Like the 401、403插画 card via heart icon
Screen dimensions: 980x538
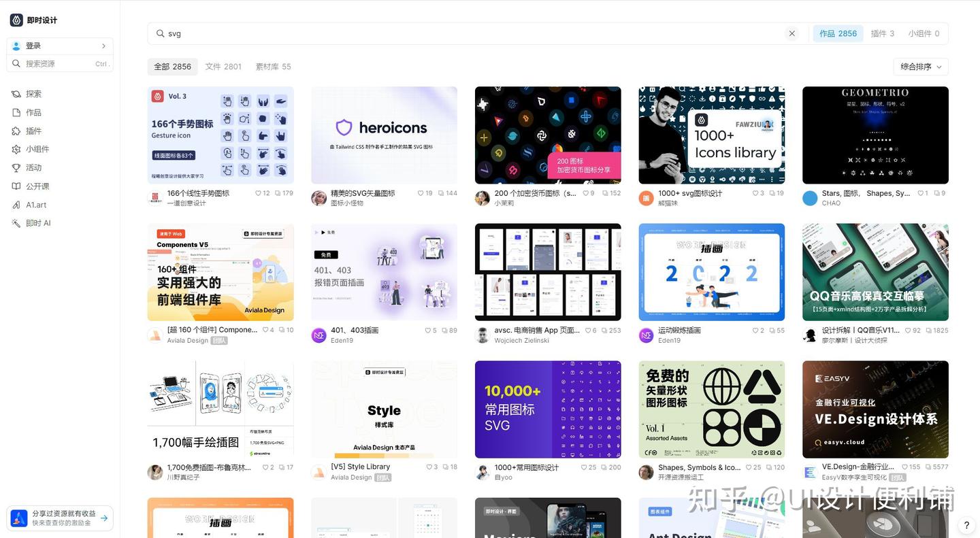(x=427, y=331)
